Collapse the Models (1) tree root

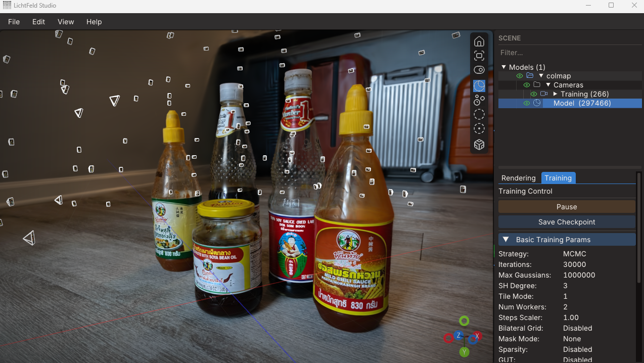pyautogui.click(x=503, y=67)
